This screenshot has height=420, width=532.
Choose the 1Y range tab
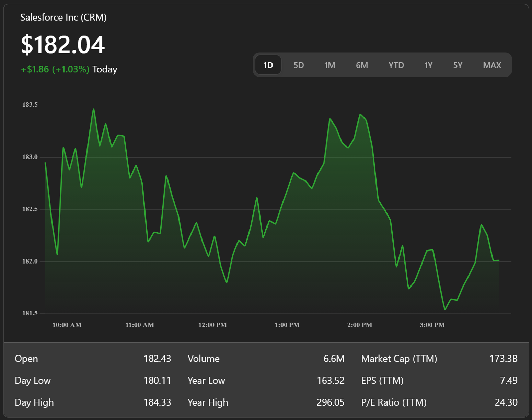pyautogui.click(x=428, y=65)
